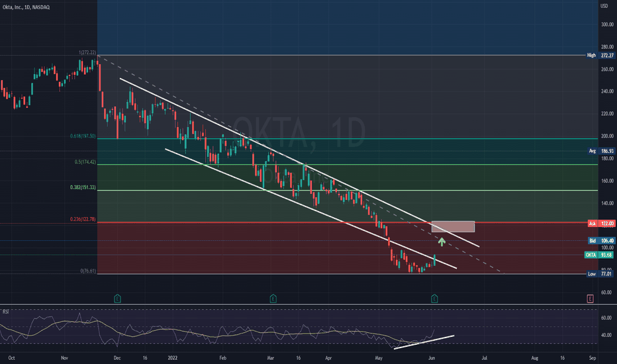Click 140.00 on the price scale

click(x=607, y=203)
